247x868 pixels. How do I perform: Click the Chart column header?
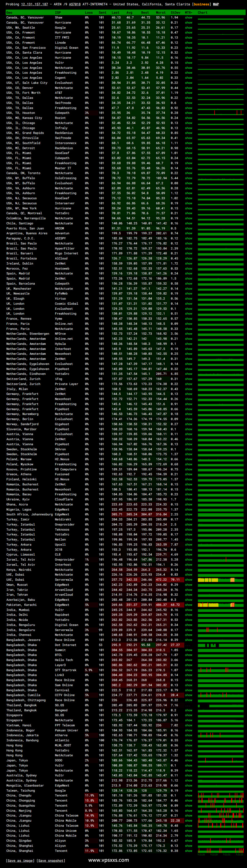click(x=203, y=12)
